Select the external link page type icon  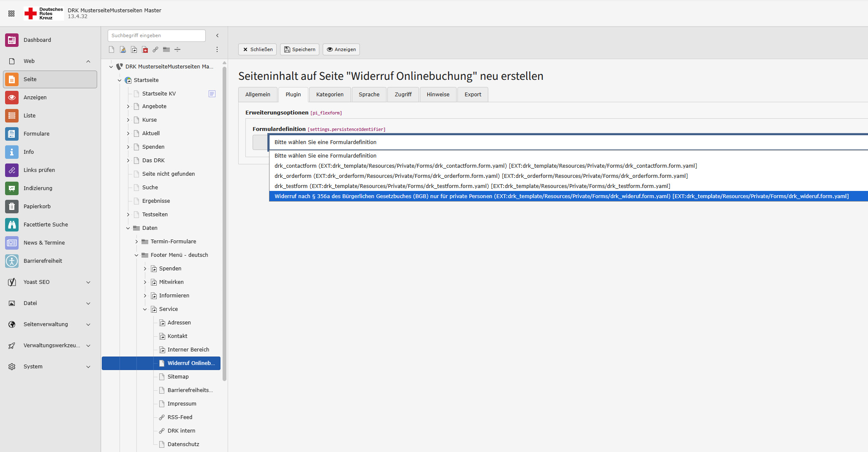tap(155, 49)
